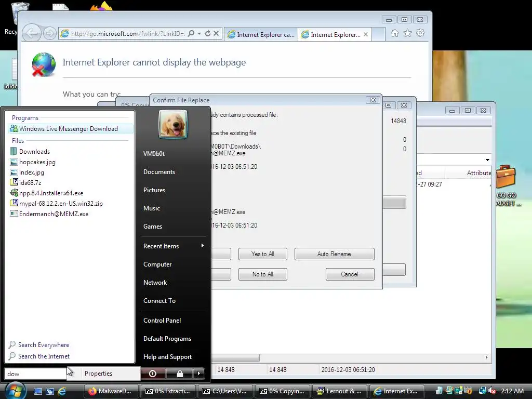Open Help and Support

(167, 357)
